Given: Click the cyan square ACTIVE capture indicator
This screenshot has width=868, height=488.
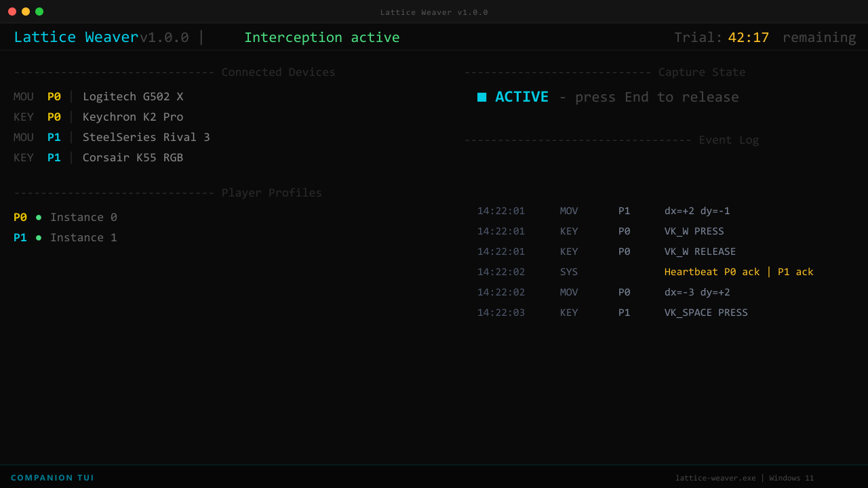Looking at the screenshot, I should [x=481, y=97].
